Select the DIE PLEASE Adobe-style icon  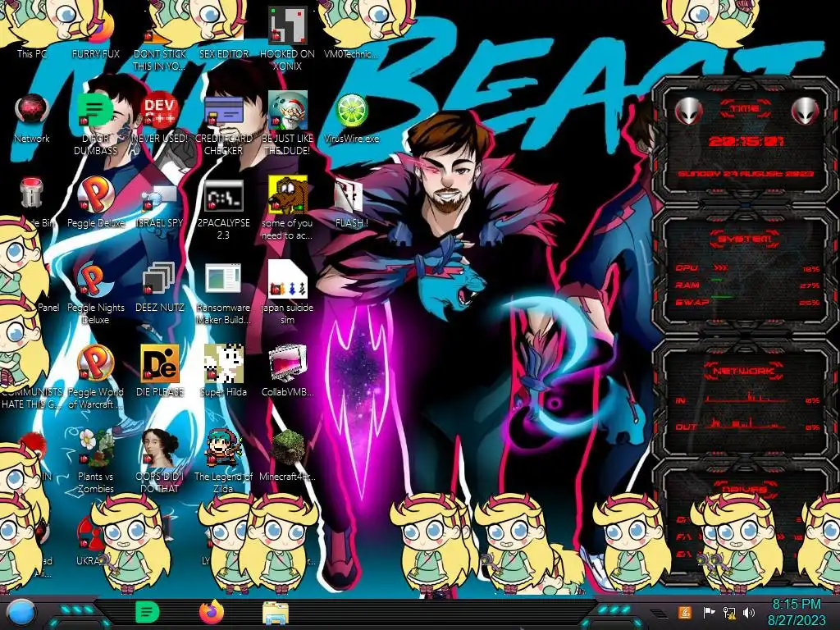160,372
